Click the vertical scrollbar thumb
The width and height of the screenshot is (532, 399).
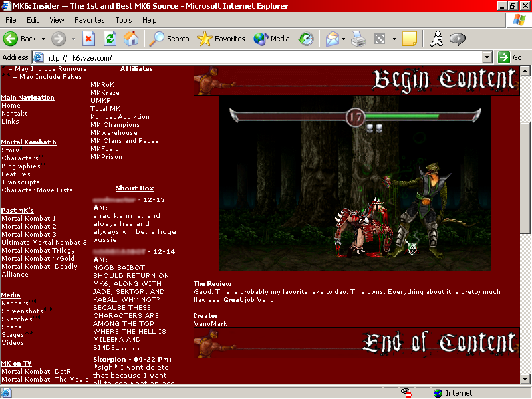[525, 178]
